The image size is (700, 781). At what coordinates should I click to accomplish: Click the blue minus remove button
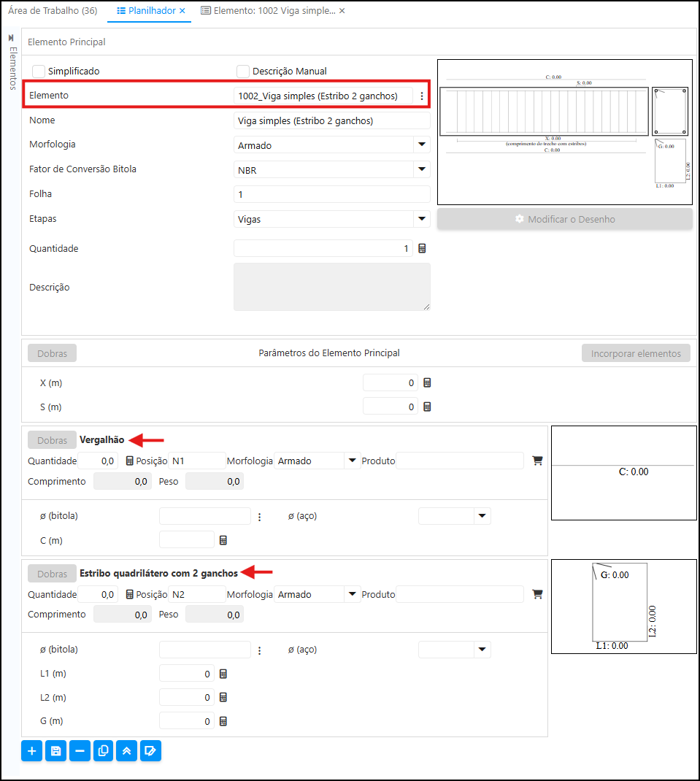click(80, 750)
